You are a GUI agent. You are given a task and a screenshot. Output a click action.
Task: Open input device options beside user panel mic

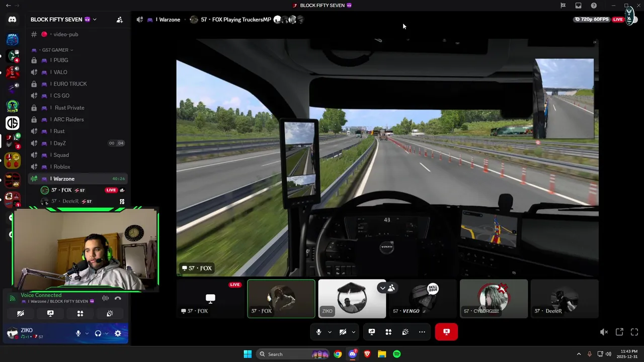[87, 333]
